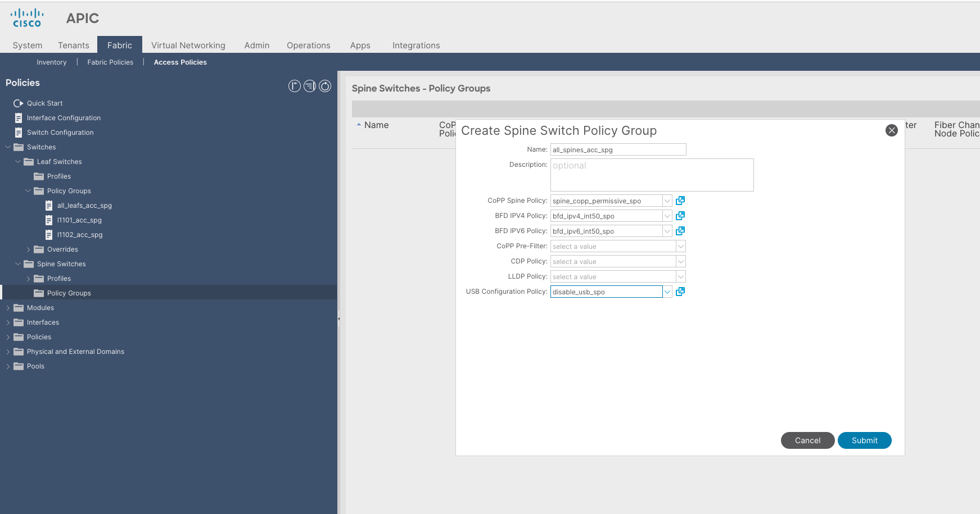
Task: Go to Inventory submenu
Action: coord(52,62)
